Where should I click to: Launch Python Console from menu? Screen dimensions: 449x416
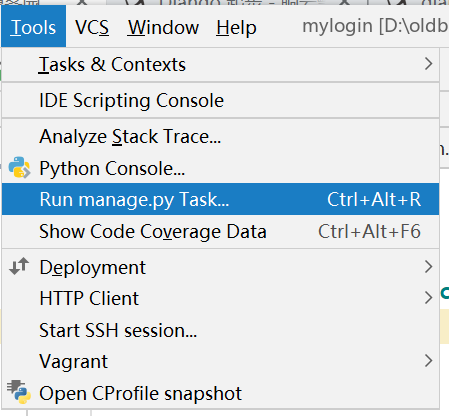(x=220, y=168)
